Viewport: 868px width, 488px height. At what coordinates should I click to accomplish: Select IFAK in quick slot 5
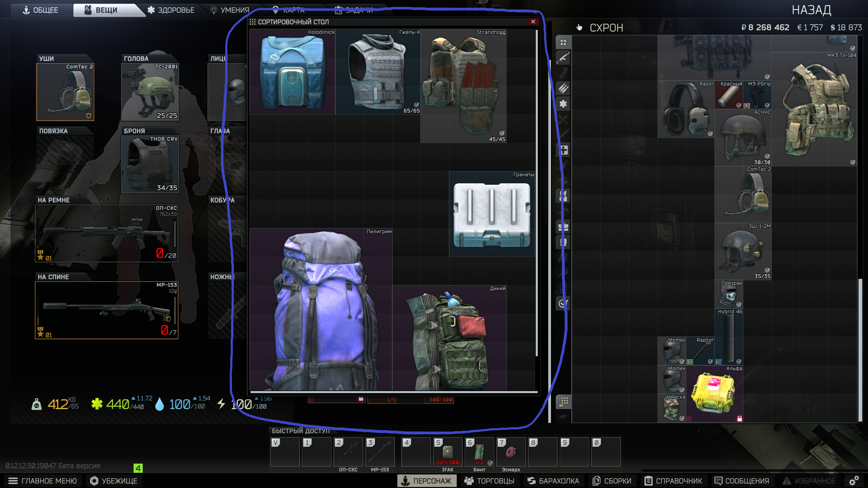[448, 452]
